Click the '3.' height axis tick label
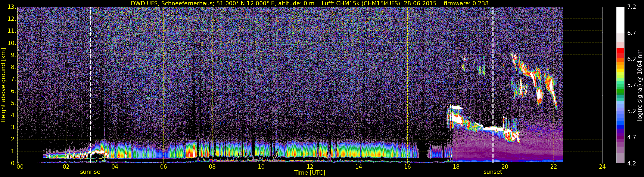 click(x=13, y=127)
